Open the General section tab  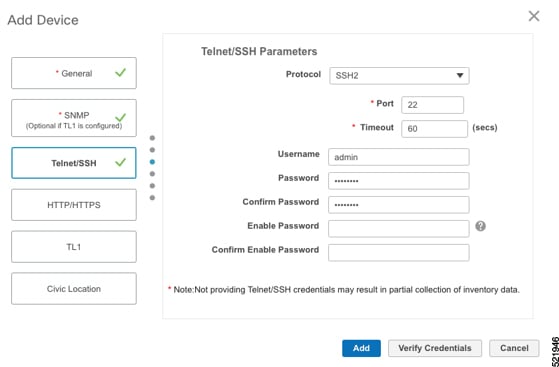[x=74, y=73]
